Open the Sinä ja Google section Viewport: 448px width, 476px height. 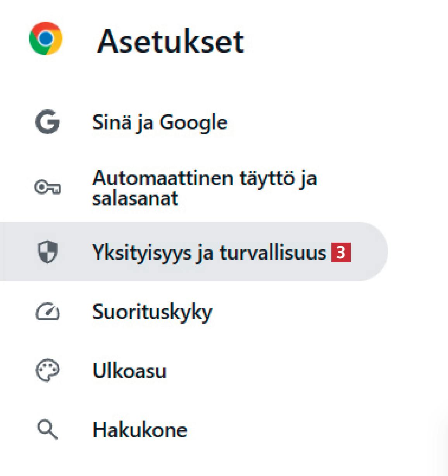tap(159, 122)
